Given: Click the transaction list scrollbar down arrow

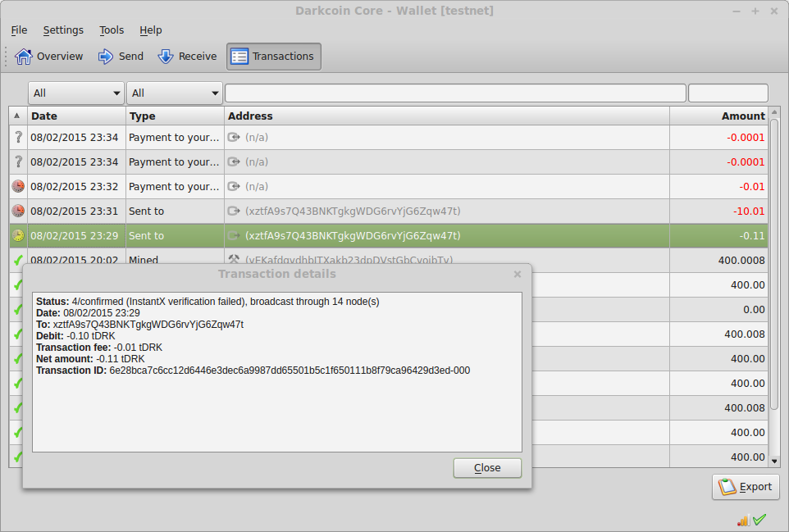Looking at the screenshot, I should point(774,461).
